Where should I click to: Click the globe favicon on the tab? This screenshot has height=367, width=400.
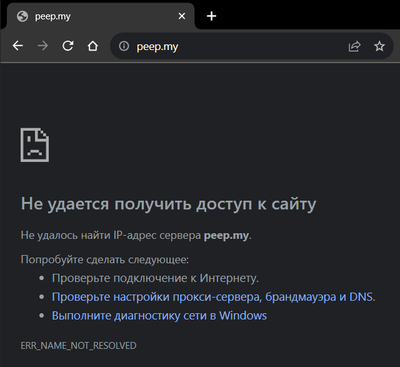point(22,16)
